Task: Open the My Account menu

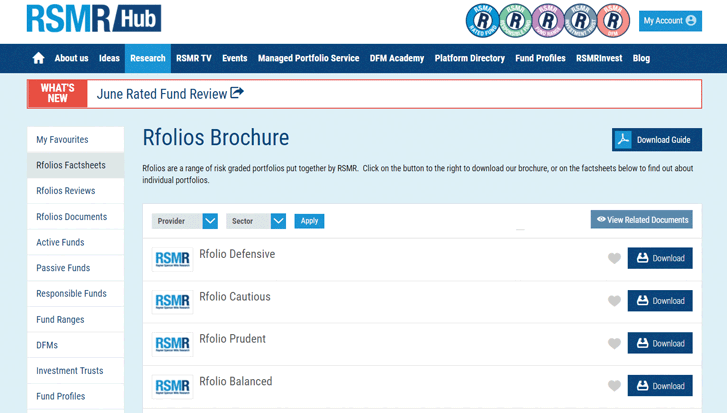Action: point(670,21)
